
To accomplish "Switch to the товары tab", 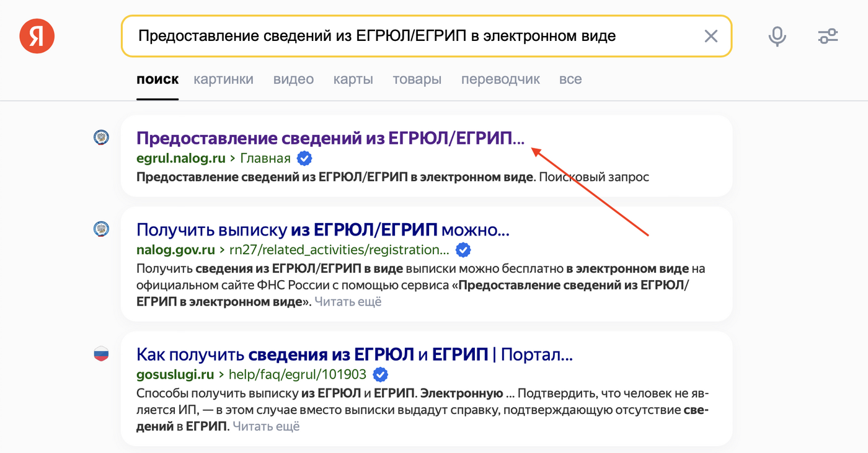I will pyautogui.click(x=417, y=79).
